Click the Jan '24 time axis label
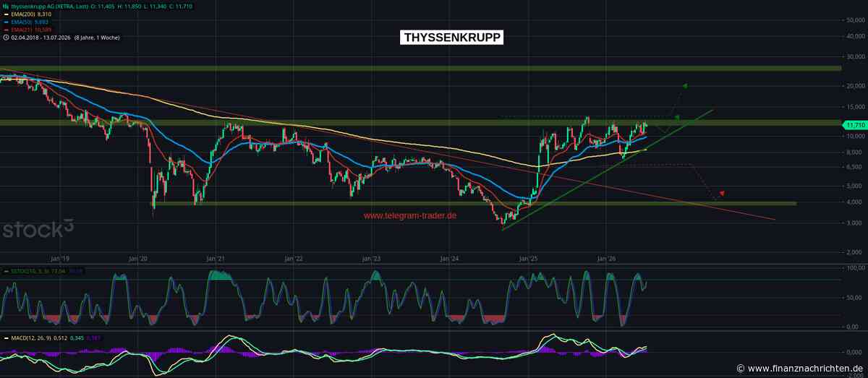Viewport: 868px width, 378px height. [x=450, y=257]
